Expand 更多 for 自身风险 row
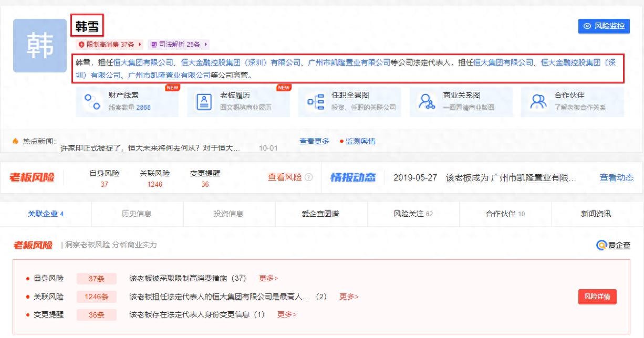 (x=268, y=278)
